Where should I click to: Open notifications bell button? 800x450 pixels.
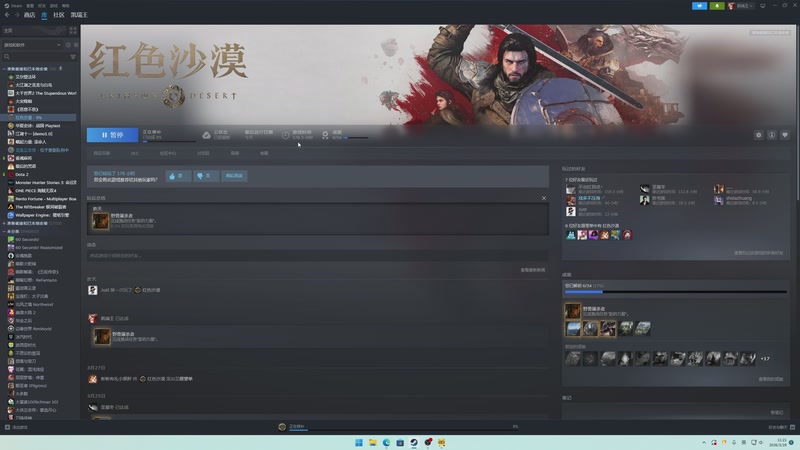click(x=717, y=6)
